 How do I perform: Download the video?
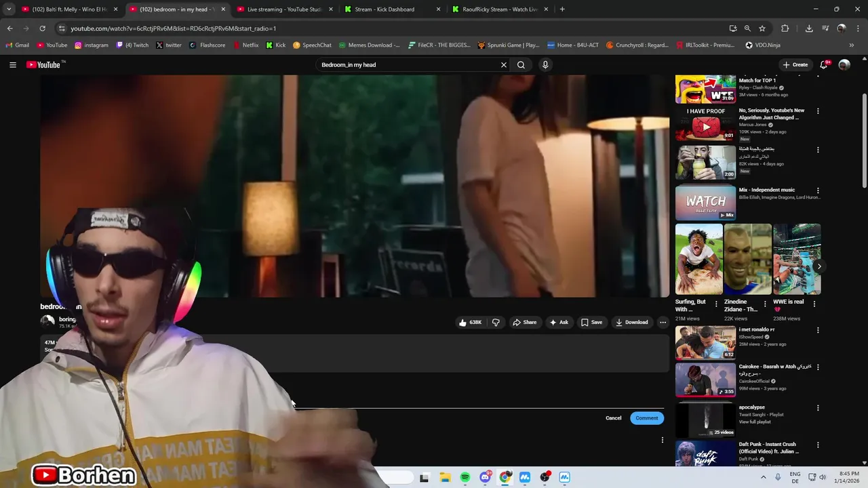point(631,323)
